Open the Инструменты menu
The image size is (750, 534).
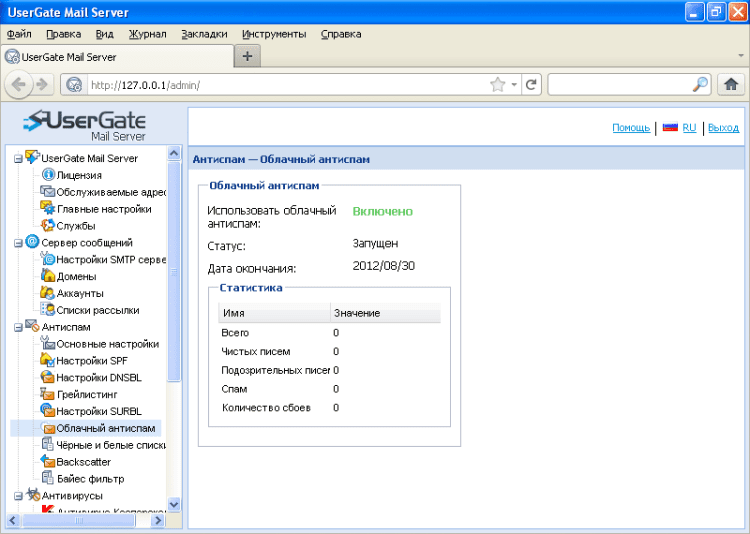pyautogui.click(x=274, y=34)
